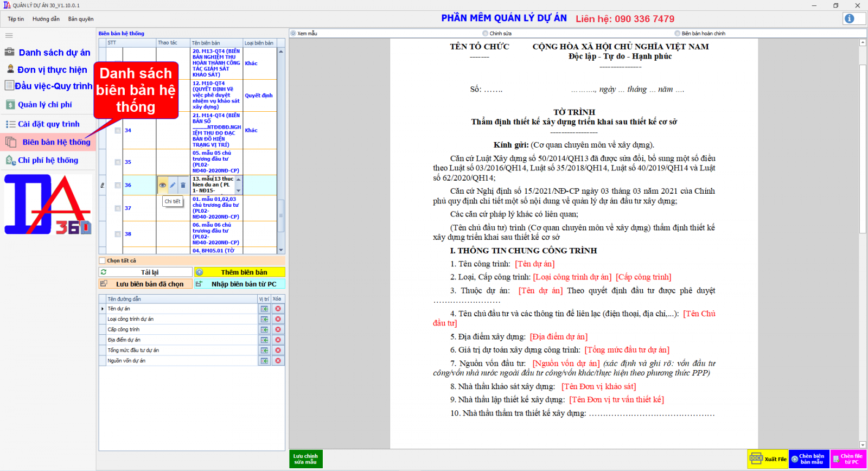Tick the checkbox for row 37

pos(118,208)
